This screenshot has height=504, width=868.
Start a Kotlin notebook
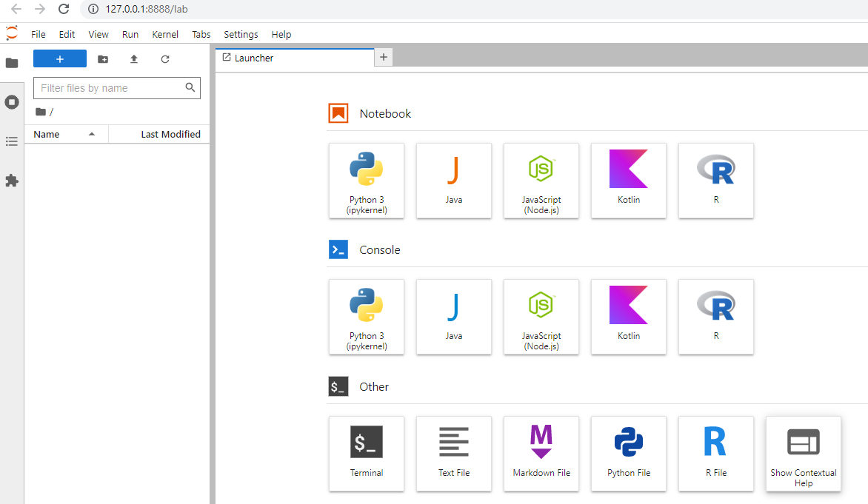629,181
